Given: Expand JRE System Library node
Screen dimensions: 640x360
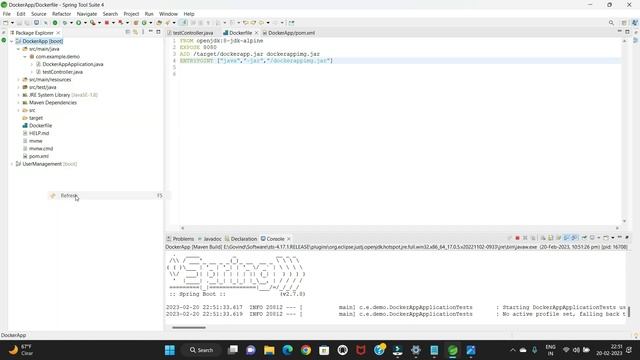Looking at the screenshot, I should 18,95.
